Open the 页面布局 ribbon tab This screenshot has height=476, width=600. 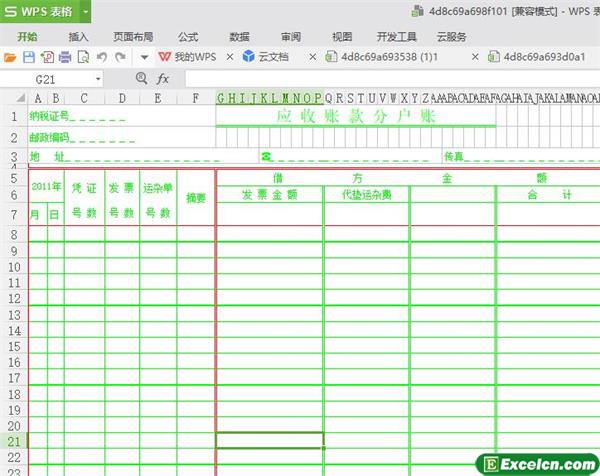[x=133, y=37]
